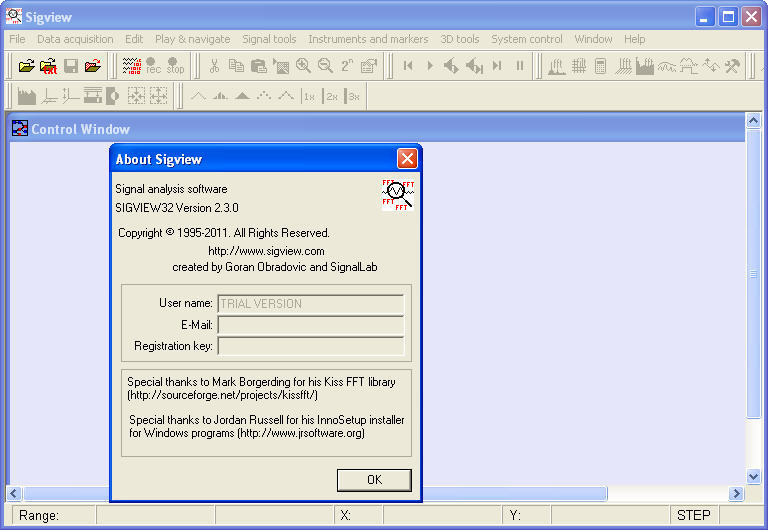Open the Edit menu
Screen dimensions: 768x530
click(134, 39)
